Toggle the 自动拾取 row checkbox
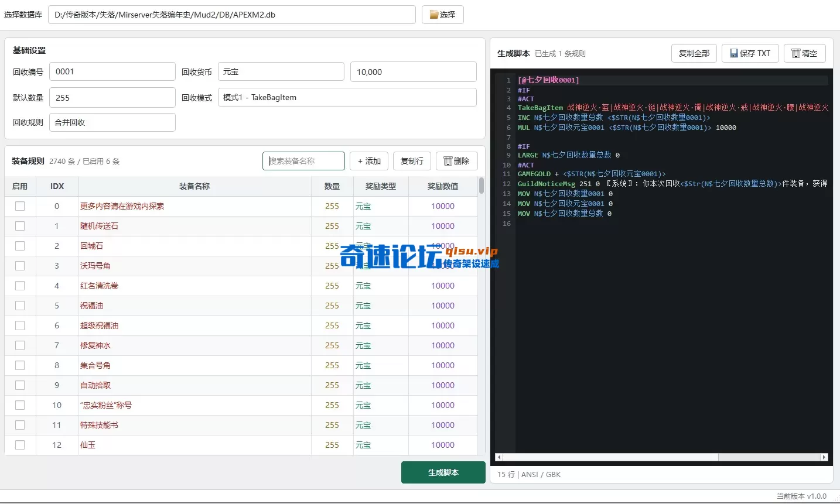Viewport: 840px width, 504px height. [20, 385]
